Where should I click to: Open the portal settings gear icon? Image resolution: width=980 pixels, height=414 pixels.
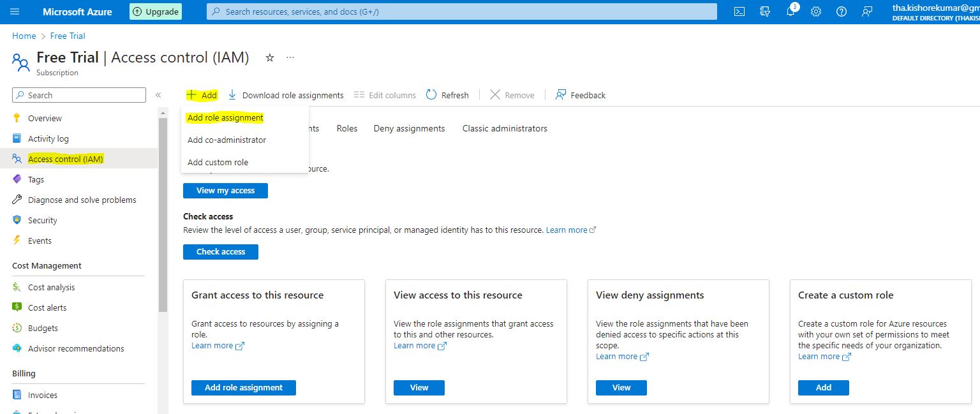(x=815, y=11)
